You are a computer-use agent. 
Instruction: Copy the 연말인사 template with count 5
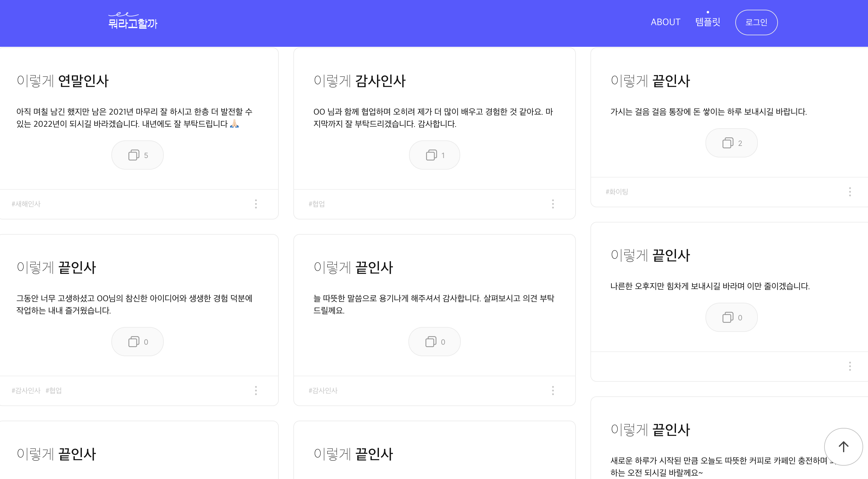pos(138,155)
